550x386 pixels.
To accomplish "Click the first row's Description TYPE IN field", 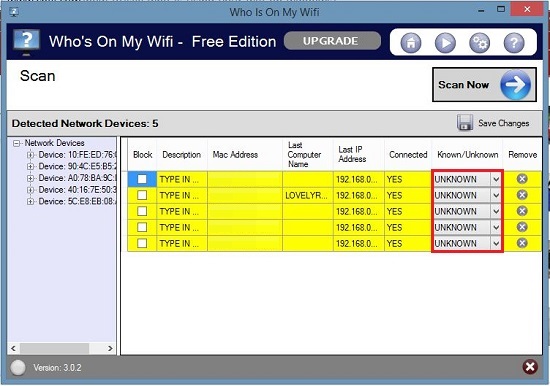I will click(x=182, y=179).
